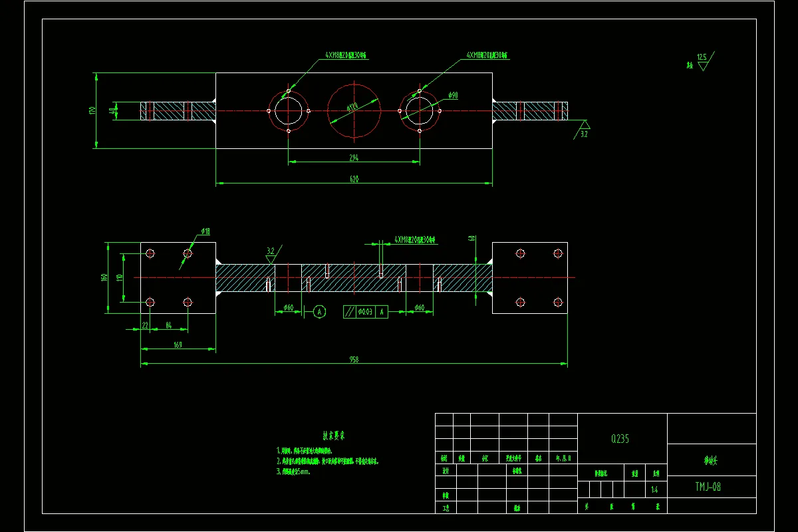798x532 pixels.
Task: Click the φ90 diameter label
Action: pyautogui.click(x=453, y=96)
